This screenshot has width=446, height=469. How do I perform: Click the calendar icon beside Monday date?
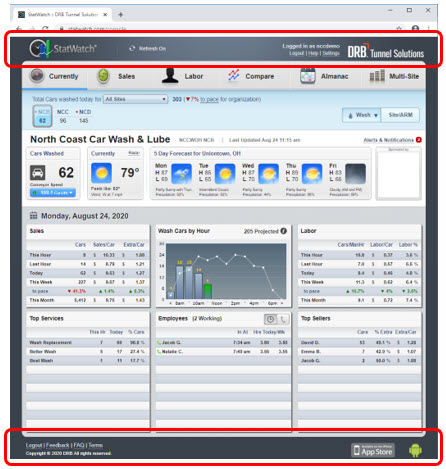click(x=33, y=216)
